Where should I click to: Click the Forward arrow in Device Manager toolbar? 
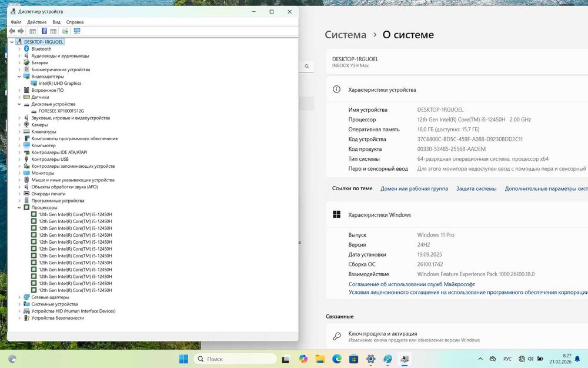(21, 31)
